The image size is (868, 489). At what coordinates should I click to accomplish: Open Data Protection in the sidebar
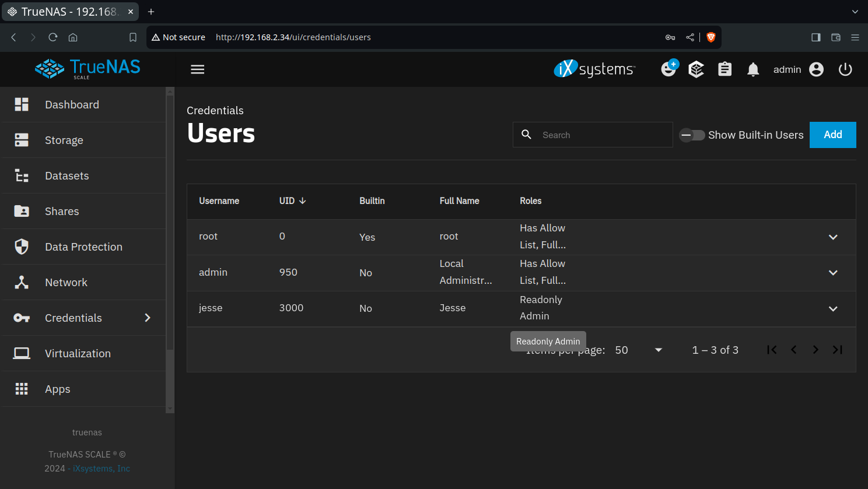click(x=84, y=247)
